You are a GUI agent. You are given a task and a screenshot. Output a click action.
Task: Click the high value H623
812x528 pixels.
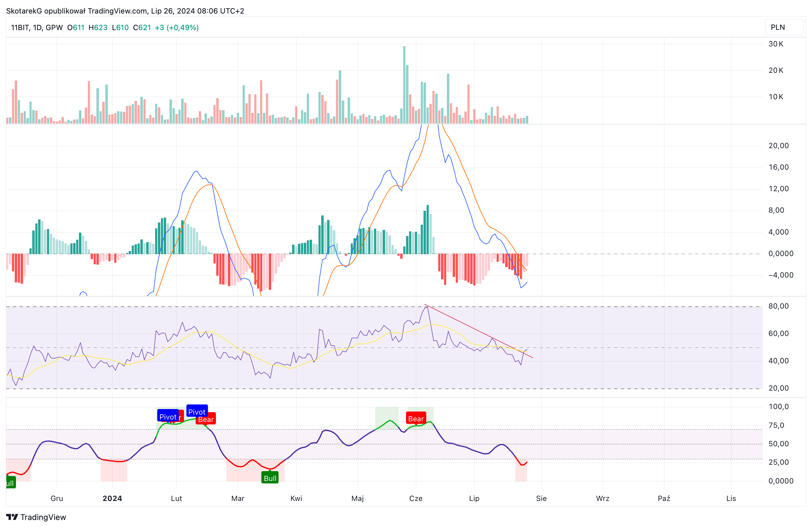(98, 28)
